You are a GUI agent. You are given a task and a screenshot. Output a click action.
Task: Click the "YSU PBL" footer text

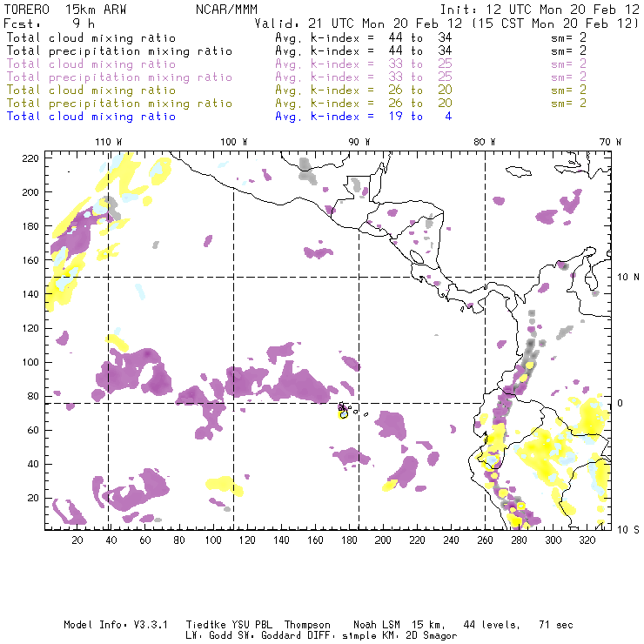[252, 625]
